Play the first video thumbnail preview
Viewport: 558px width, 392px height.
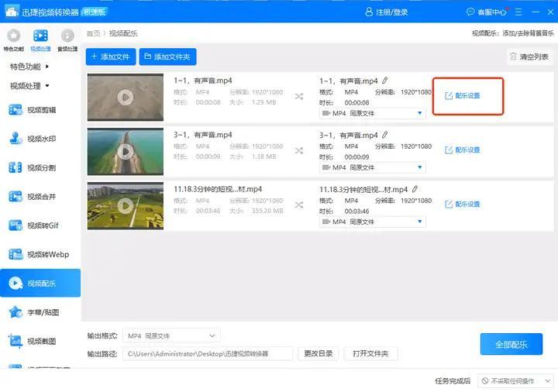tap(125, 97)
